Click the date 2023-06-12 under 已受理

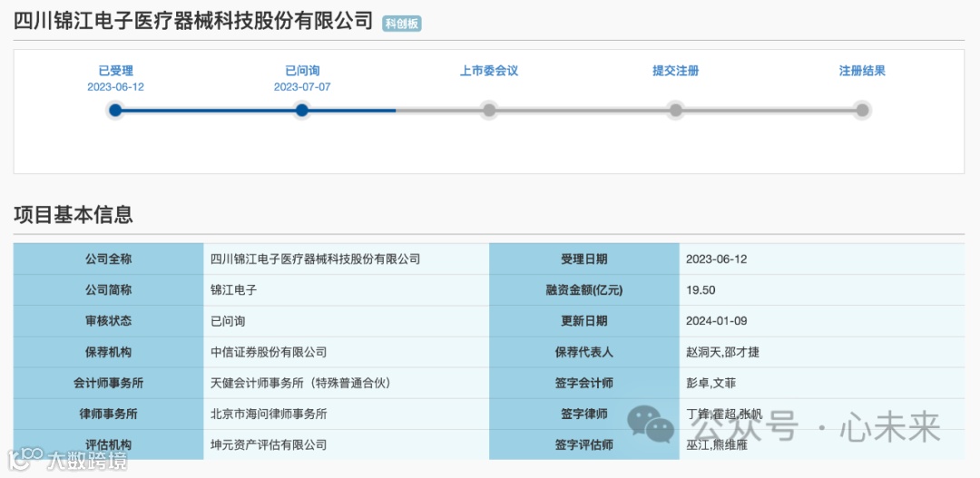pyautogui.click(x=115, y=87)
